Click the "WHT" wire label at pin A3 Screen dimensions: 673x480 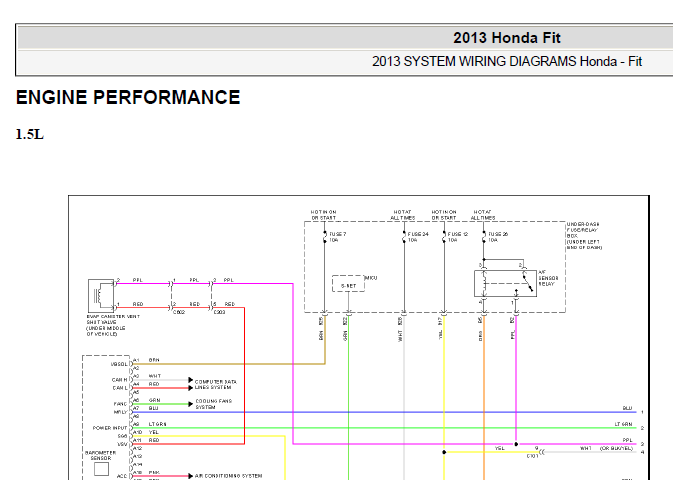click(155, 376)
